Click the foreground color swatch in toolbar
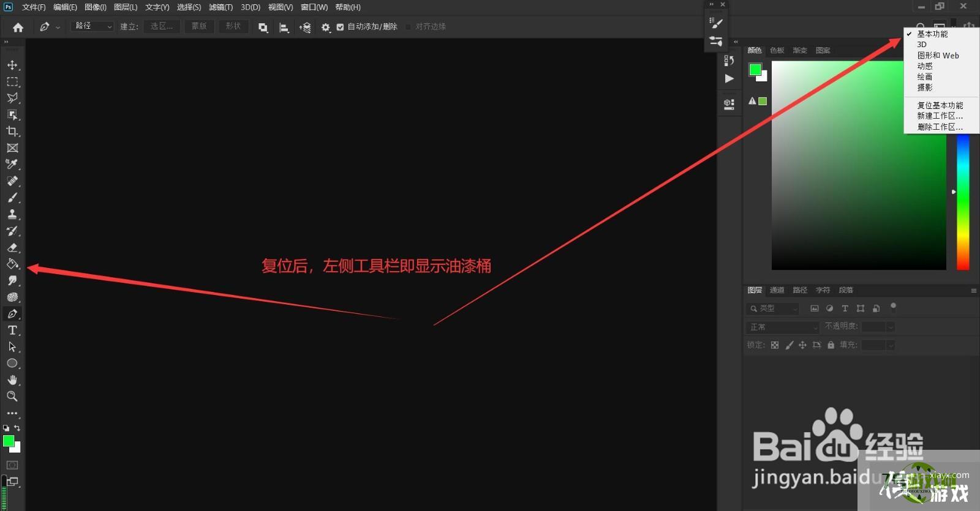 coord(9,441)
